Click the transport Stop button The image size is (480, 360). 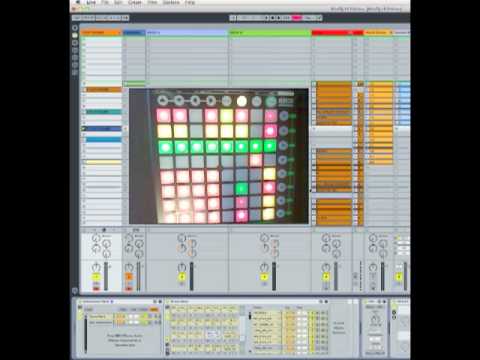click(x=273, y=18)
